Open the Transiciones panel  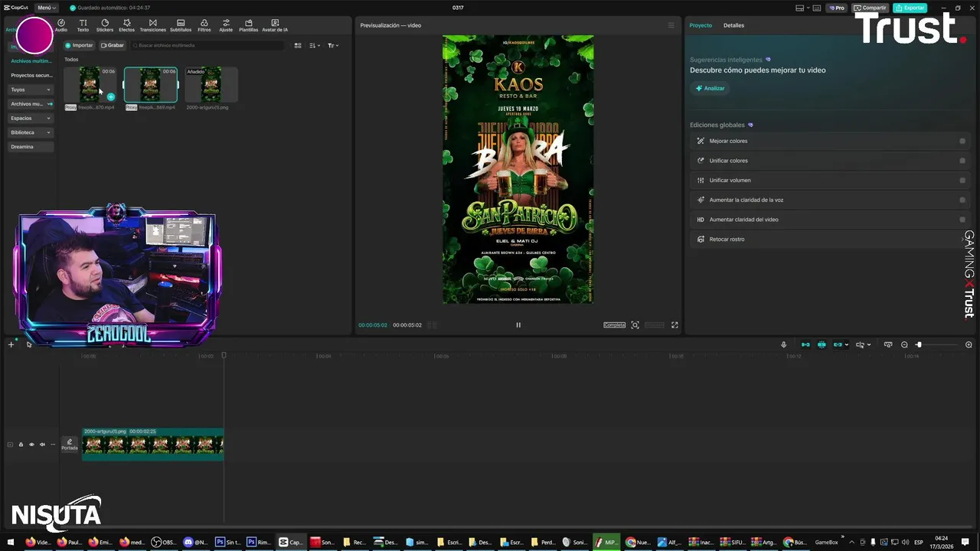pos(153,25)
